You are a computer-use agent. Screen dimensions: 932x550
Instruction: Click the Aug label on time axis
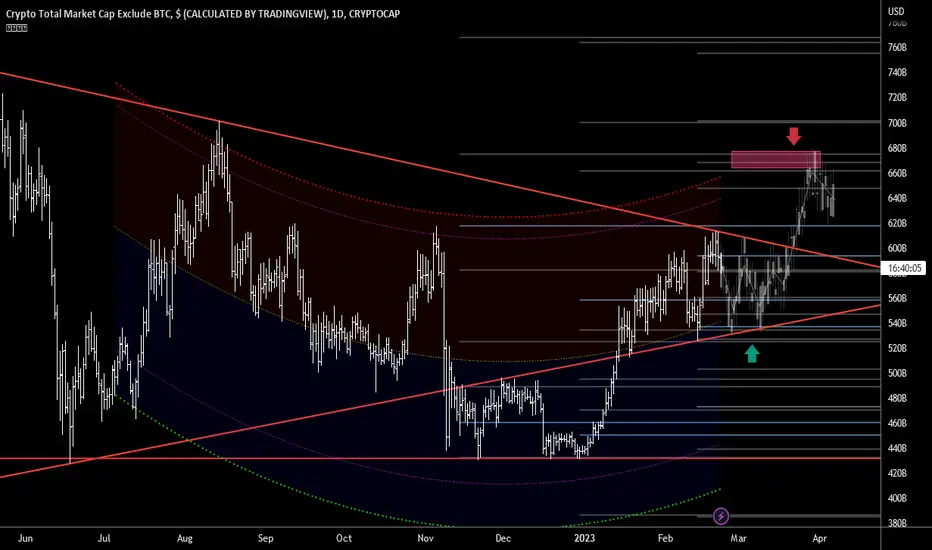tap(185, 538)
